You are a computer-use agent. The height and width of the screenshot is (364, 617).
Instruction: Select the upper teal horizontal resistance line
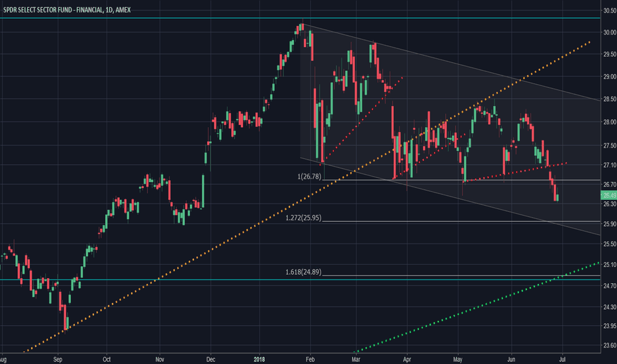tap(301, 18)
